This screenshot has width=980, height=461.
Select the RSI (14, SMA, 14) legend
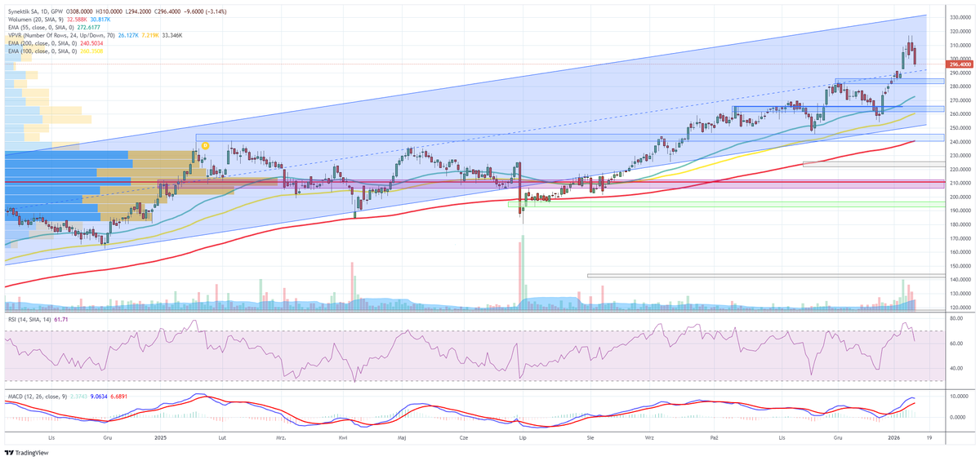tap(28, 318)
